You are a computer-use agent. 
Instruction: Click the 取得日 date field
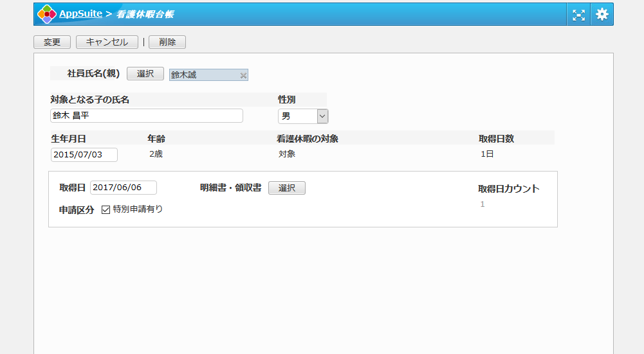[124, 188]
